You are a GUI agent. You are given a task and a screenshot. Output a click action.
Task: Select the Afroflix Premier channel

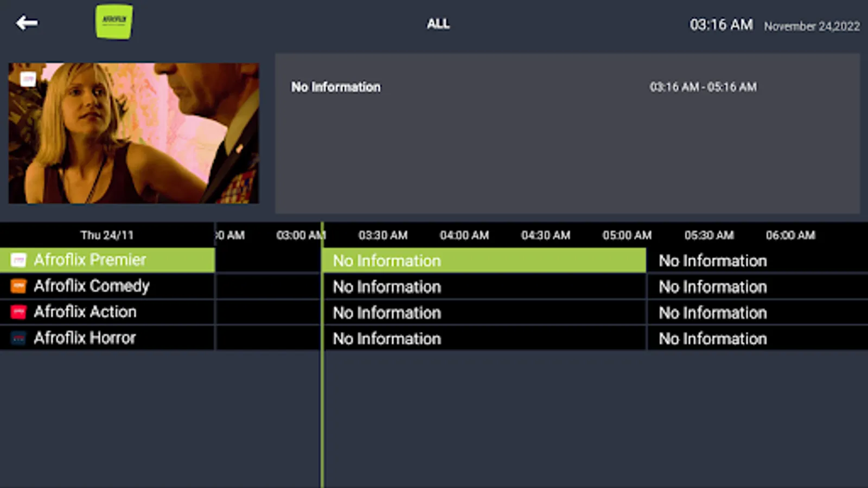(x=107, y=260)
